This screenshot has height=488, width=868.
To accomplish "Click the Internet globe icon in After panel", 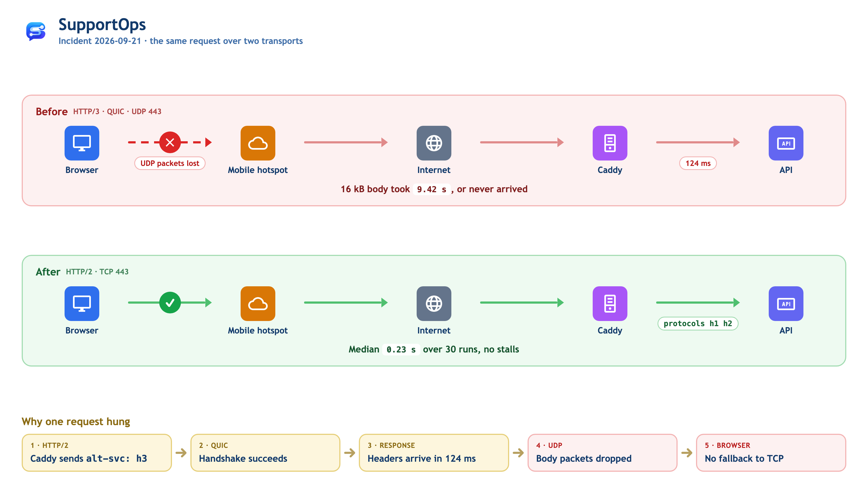I will tap(434, 303).
